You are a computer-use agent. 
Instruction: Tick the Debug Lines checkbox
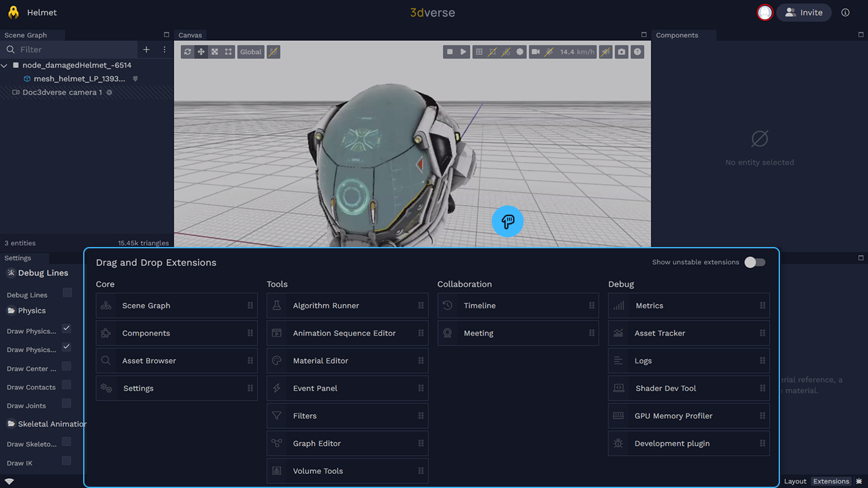[x=67, y=293]
